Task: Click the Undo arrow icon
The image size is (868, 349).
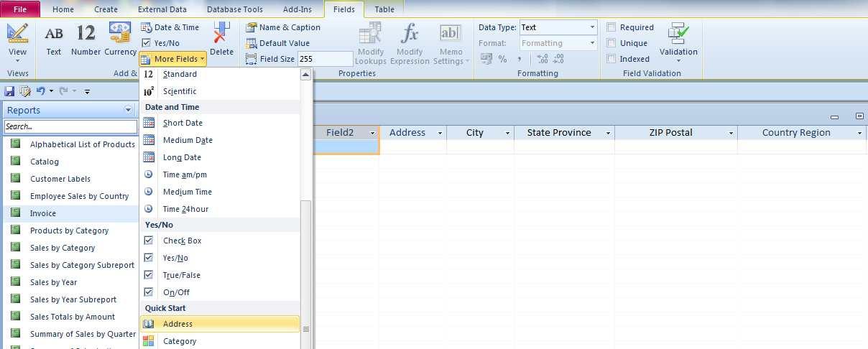Action: (x=40, y=91)
